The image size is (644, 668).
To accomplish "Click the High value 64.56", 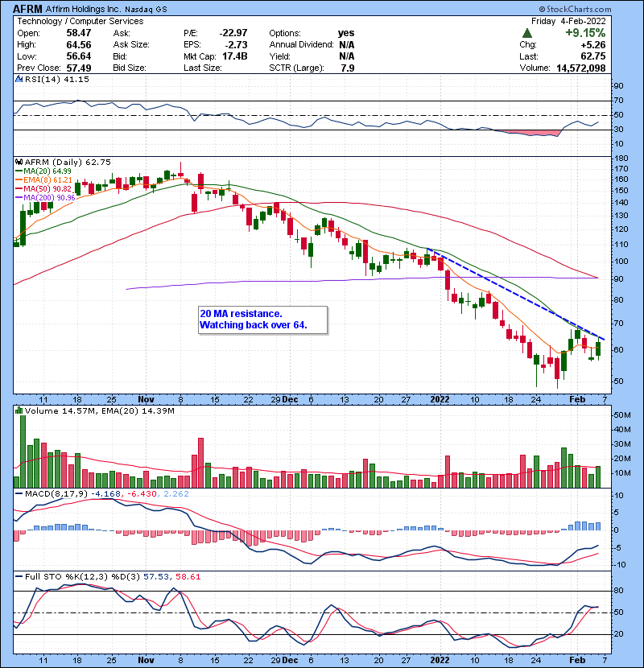I will pos(78,45).
